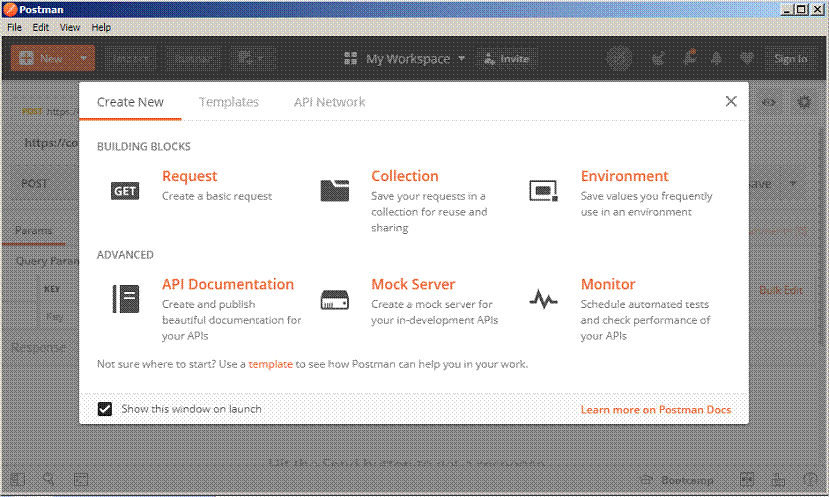Click the satellite capture requests icon
The height and width of the screenshot is (497, 829).
click(658, 58)
